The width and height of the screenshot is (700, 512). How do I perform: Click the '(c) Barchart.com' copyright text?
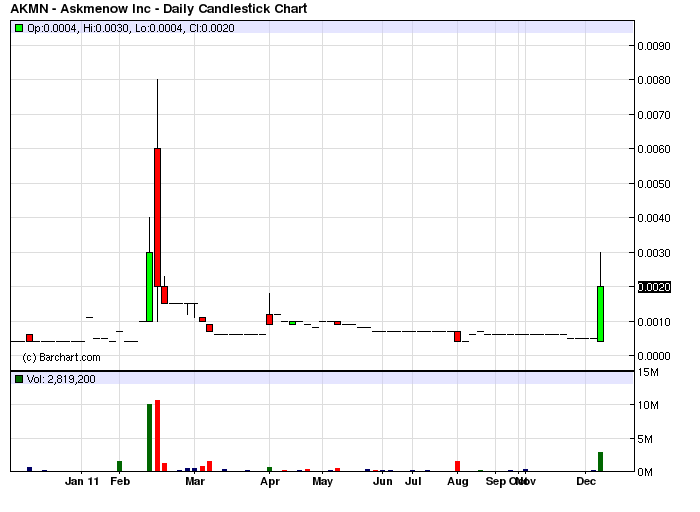(x=61, y=357)
